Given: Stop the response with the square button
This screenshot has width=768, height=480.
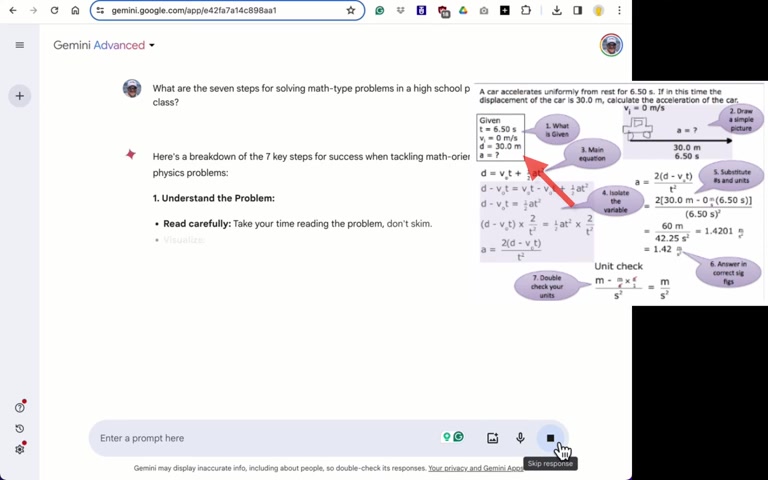Looking at the screenshot, I should click(550, 438).
